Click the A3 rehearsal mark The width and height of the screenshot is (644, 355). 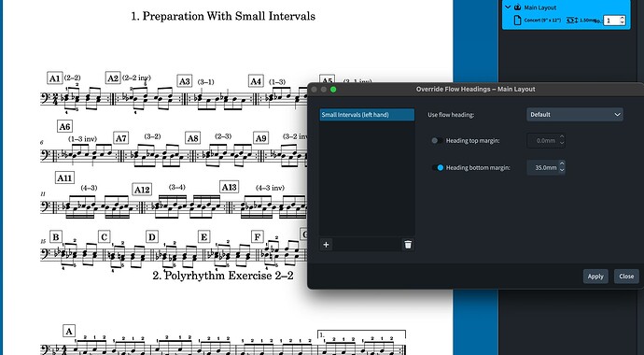[x=185, y=81]
